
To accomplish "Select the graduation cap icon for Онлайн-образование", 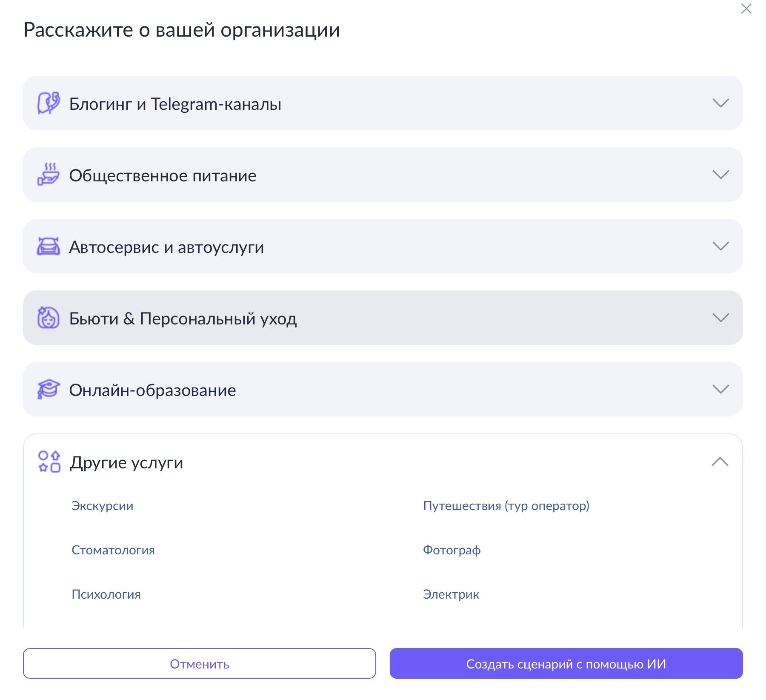I will coord(48,389).
